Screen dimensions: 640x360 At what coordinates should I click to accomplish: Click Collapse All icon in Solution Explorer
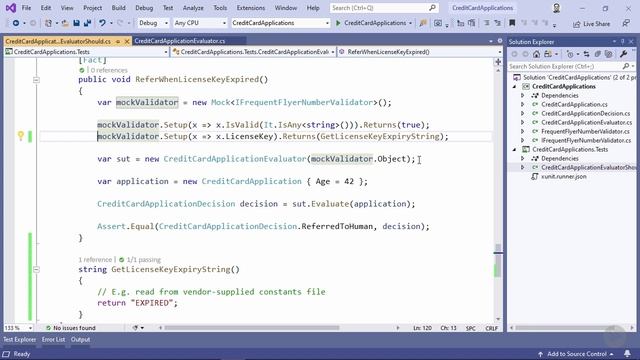coord(598,54)
